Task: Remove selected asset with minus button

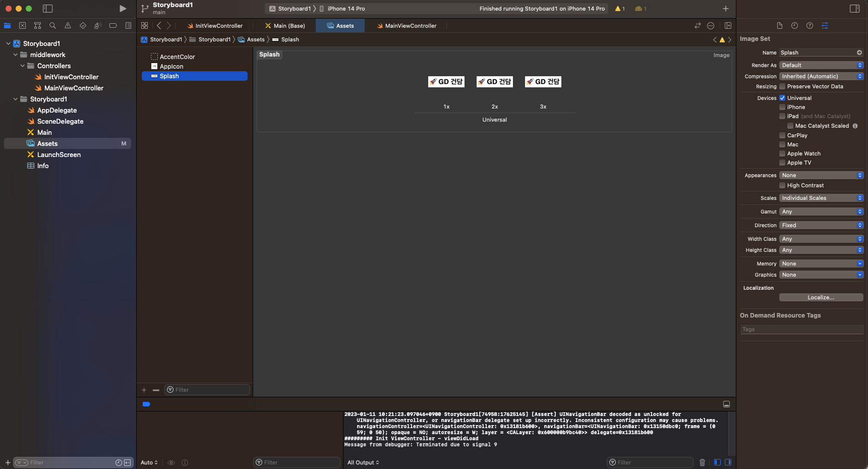Action: (x=156, y=390)
